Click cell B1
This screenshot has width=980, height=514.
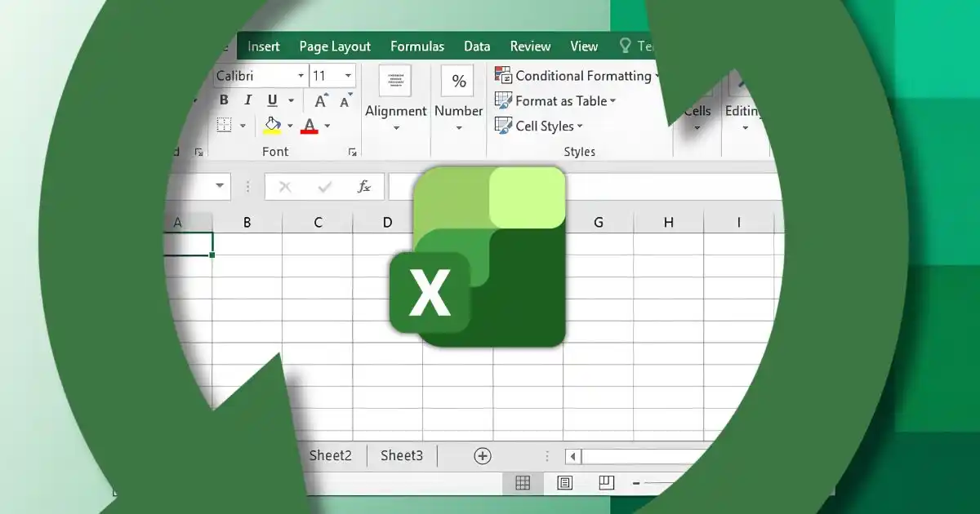click(247, 244)
